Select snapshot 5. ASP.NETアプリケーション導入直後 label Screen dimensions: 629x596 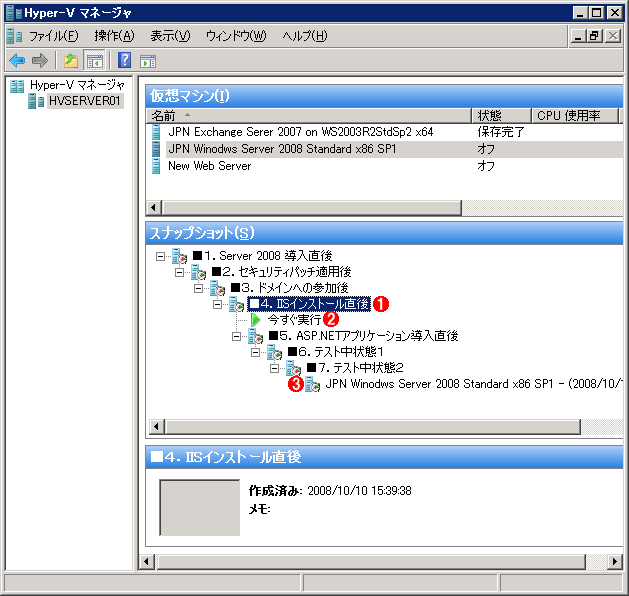click(363, 336)
